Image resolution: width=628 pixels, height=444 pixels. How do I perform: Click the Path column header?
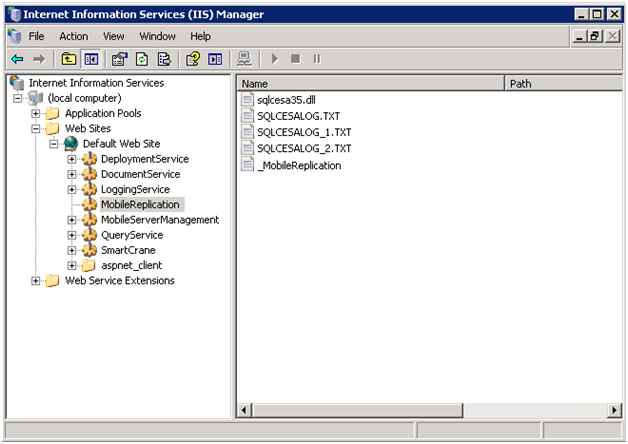tap(560, 84)
